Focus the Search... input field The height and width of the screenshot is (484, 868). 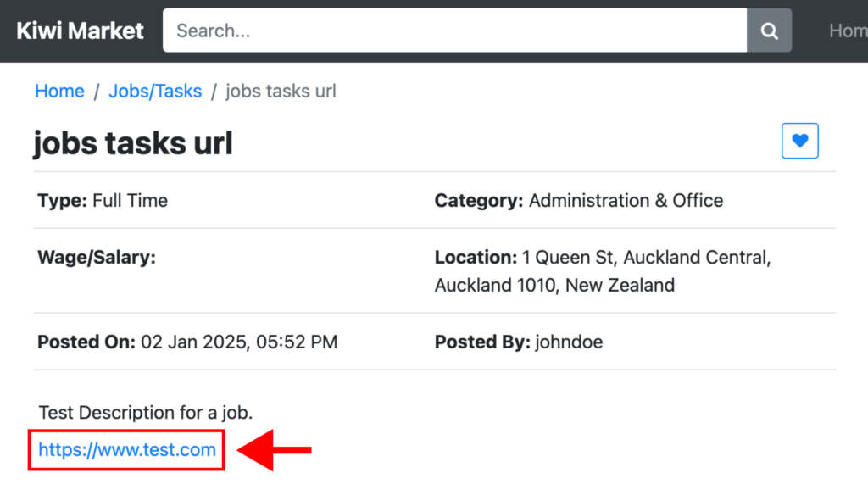click(454, 31)
